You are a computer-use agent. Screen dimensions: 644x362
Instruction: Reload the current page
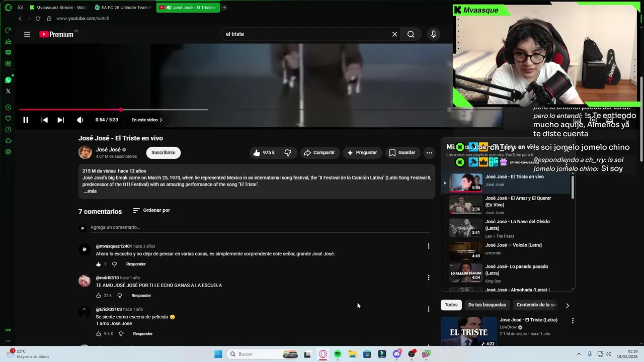coord(38,19)
